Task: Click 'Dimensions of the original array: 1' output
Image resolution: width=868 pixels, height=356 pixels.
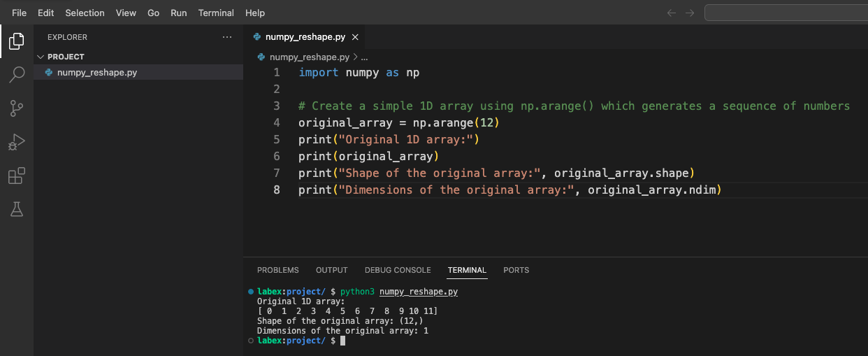Action: [342, 331]
